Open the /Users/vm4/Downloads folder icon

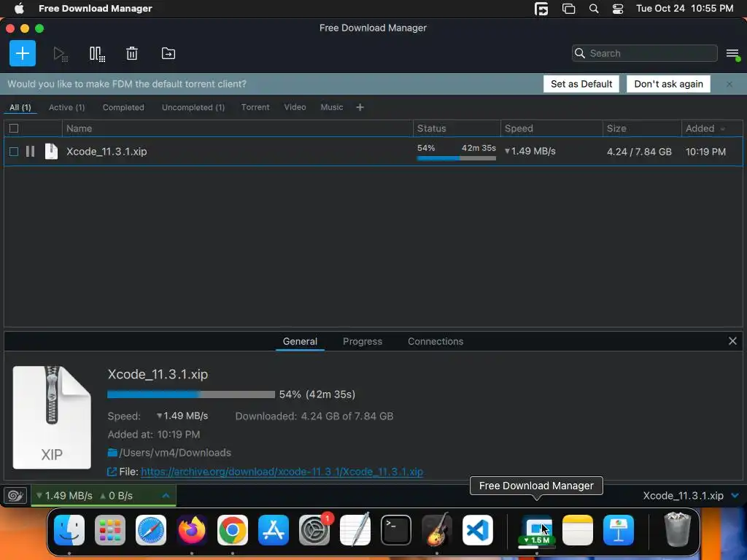112,452
